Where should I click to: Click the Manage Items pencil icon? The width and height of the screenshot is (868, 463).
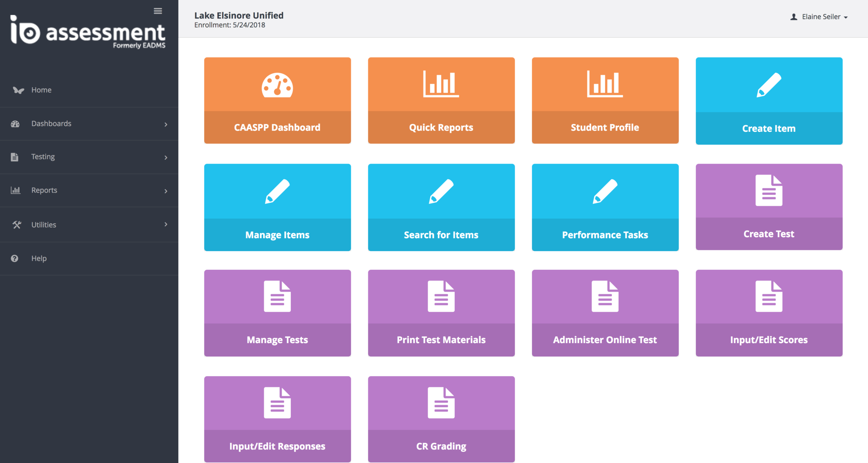coord(277,191)
